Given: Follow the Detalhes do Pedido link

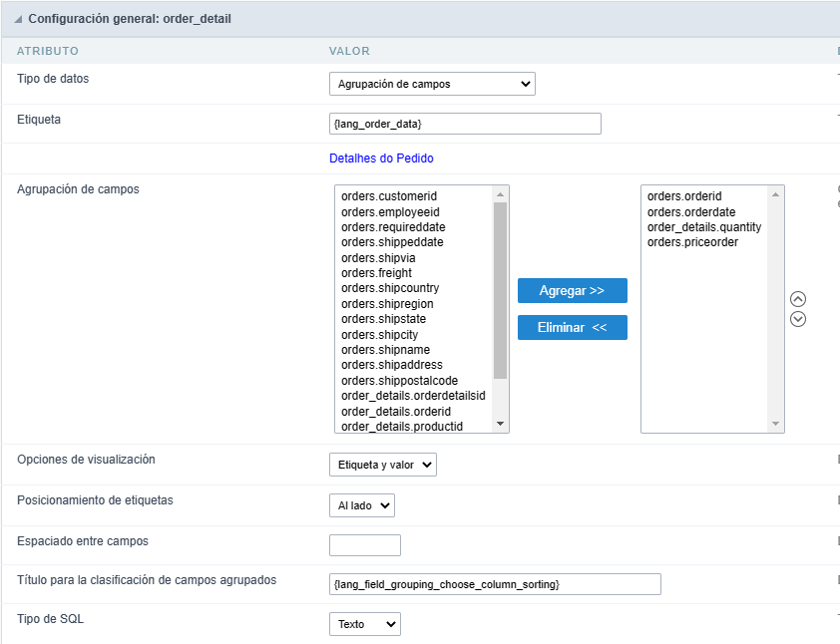Looking at the screenshot, I should [381, 159].
